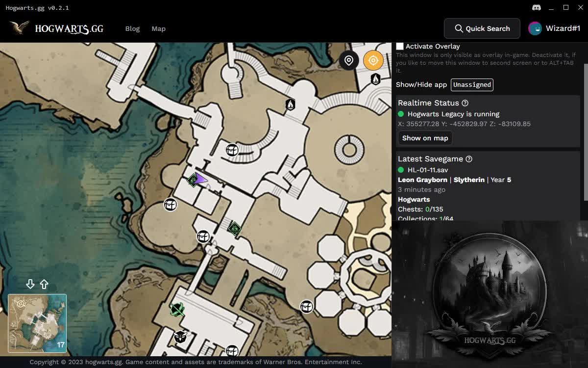The width and height of the screenshot is (588, 368).
Task: Click the Show on map button
Action: (x=425, y=138)
